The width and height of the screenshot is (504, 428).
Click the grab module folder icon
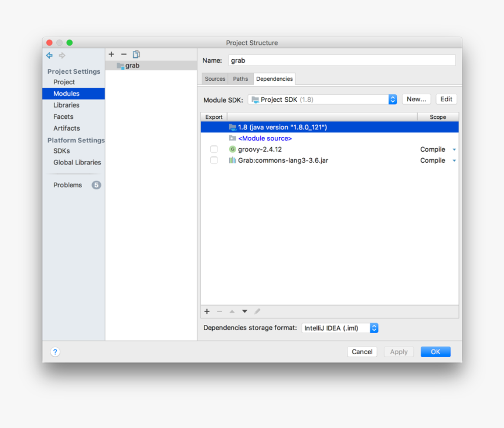pyautogui.click(x=121, y=66)
